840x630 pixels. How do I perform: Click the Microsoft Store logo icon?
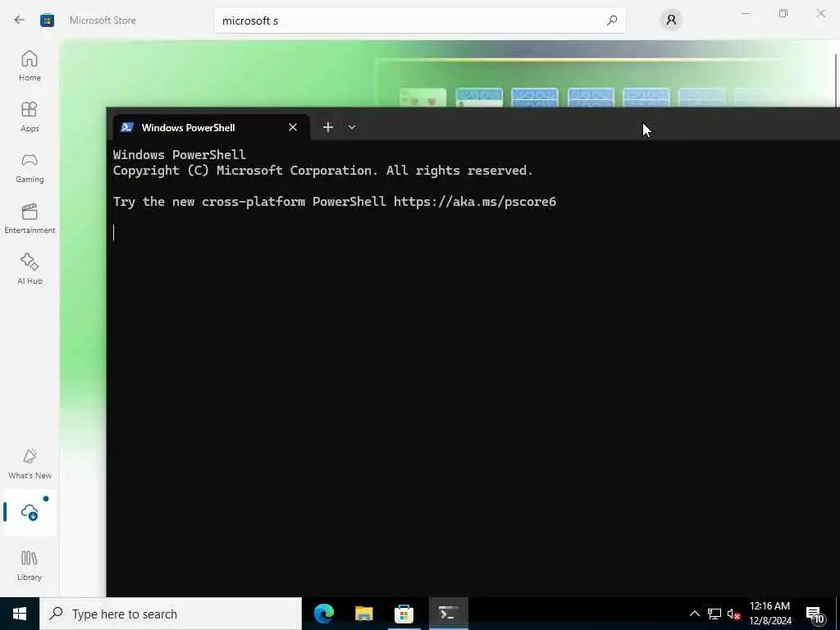click(x=47, y=21)
